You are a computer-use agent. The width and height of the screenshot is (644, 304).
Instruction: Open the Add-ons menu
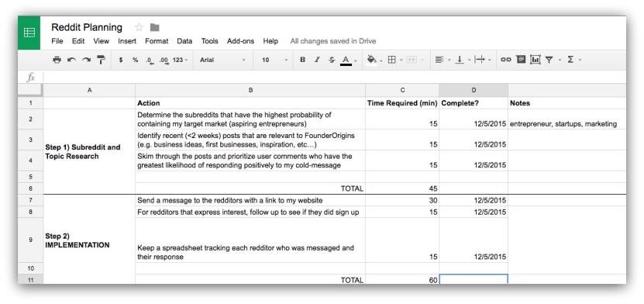point(240,41)
